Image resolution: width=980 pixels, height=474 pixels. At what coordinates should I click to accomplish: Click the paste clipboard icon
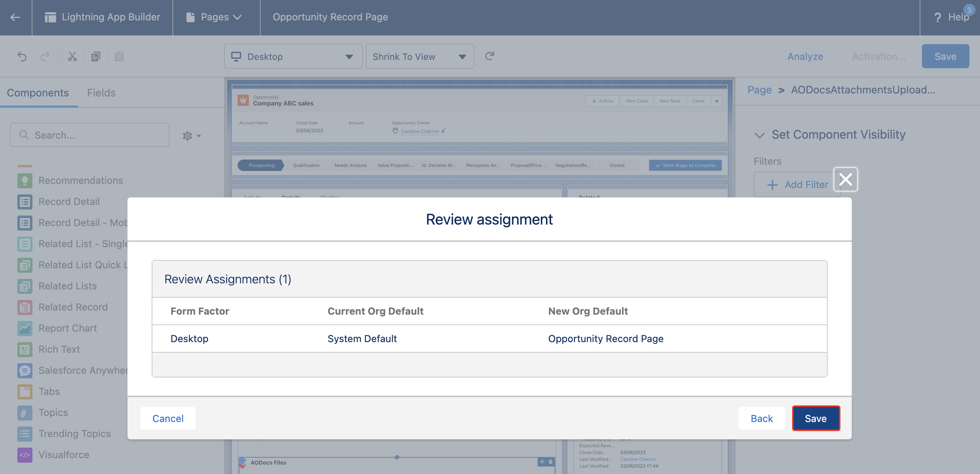point(119,56)
